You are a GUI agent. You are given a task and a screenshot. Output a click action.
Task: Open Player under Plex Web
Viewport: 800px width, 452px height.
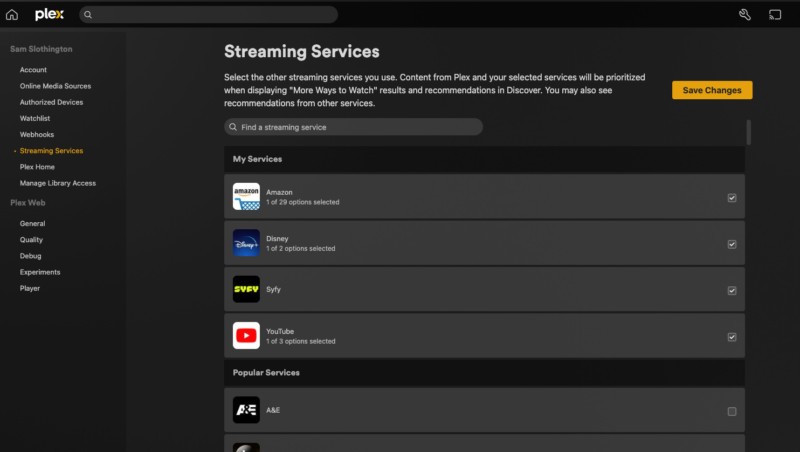click(x=30, y=288)
